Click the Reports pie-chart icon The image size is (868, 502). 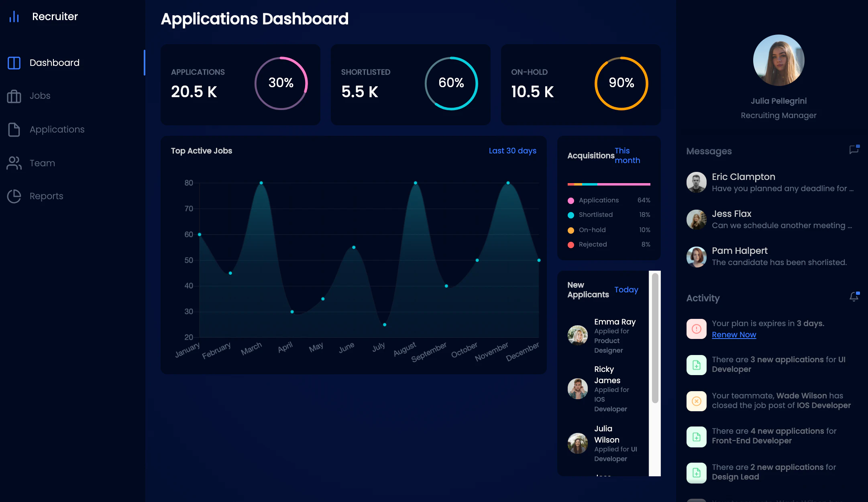tap(14, 196)
